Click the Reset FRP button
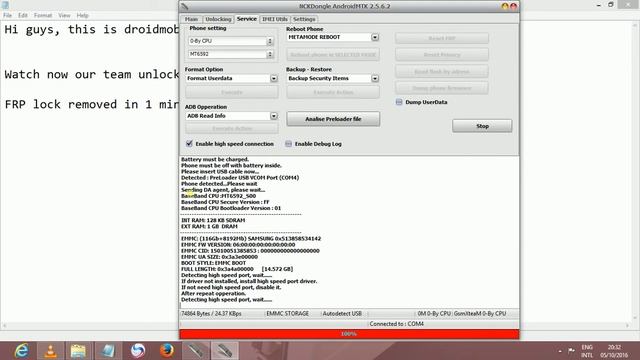This screenshot has width=640, height=360. 442,38
